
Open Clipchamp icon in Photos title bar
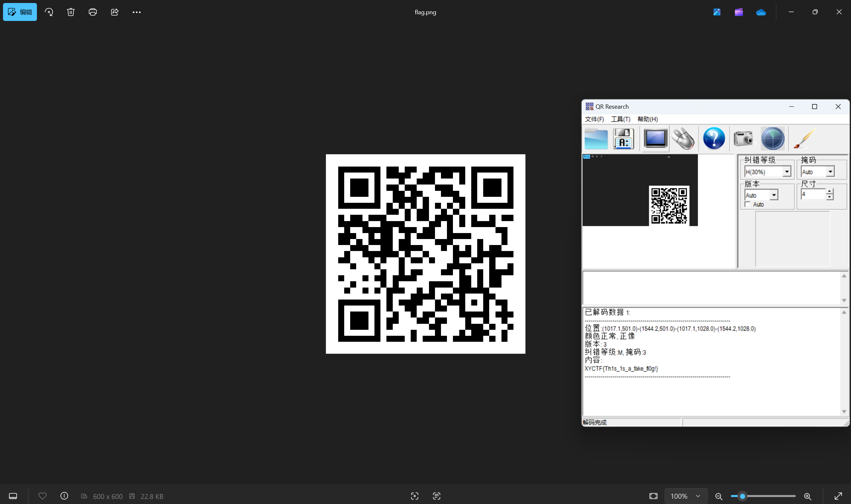click(739, 12)
